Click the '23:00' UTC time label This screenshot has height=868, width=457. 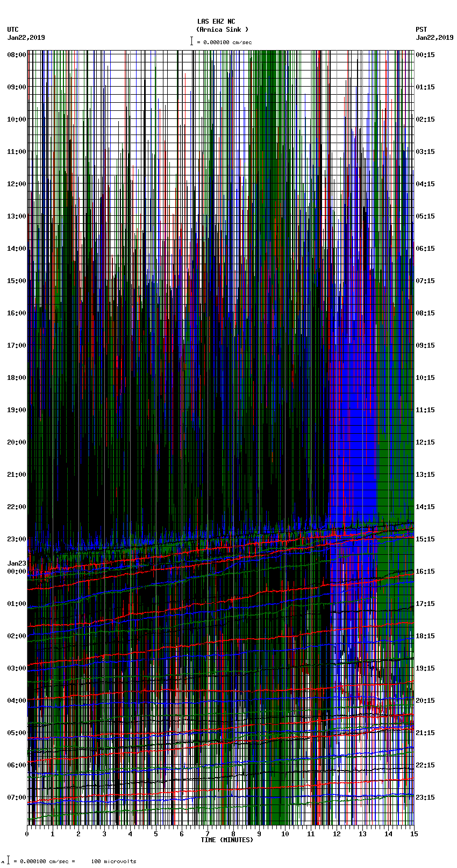[x=17, y=539]
